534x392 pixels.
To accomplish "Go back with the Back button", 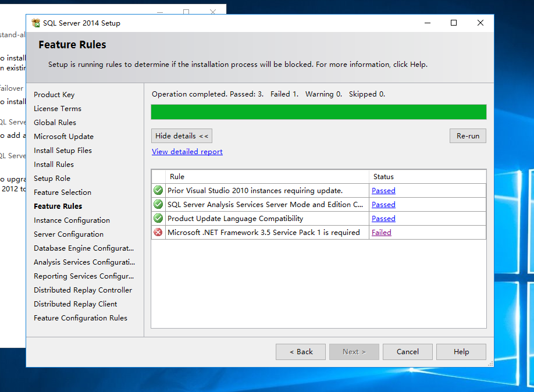I will (x=300, y=351).
